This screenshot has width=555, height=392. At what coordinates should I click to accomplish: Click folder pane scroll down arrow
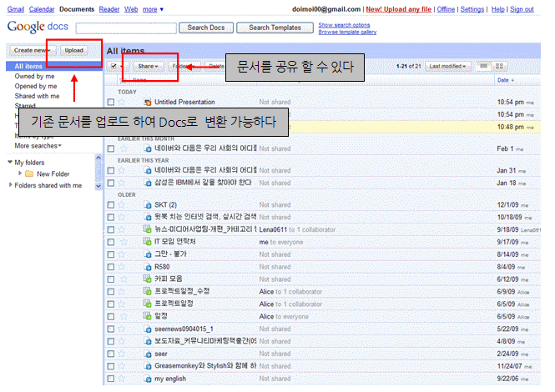(98, 186)
